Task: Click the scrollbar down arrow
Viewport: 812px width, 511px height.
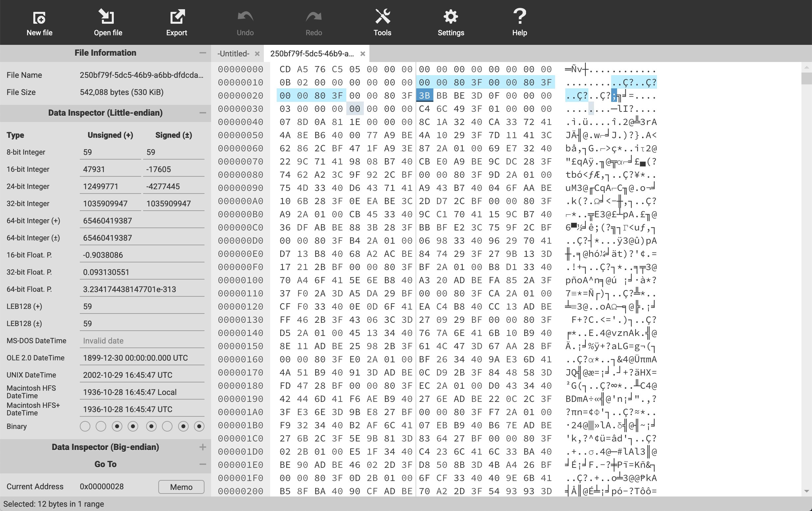Action: click(x=806, y=491)
